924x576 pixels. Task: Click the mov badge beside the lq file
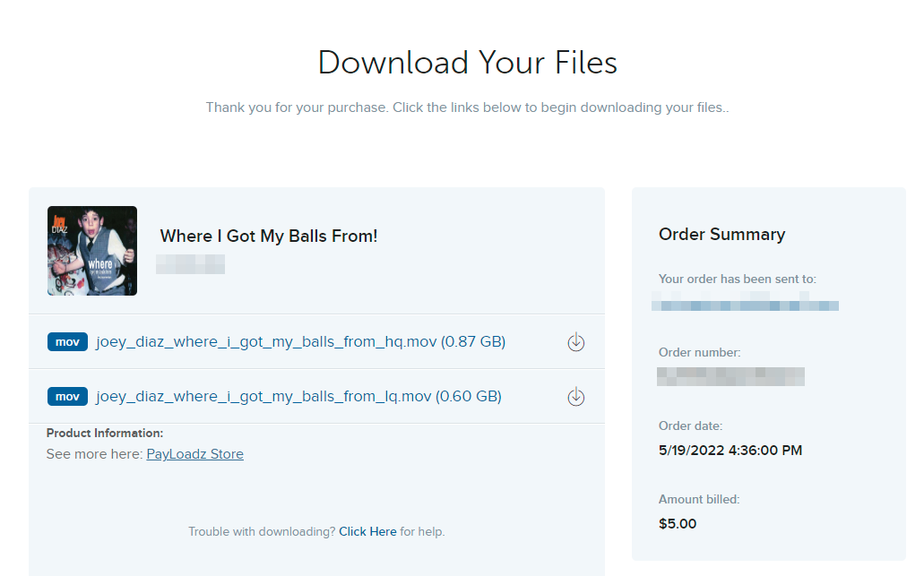(67, 396)
